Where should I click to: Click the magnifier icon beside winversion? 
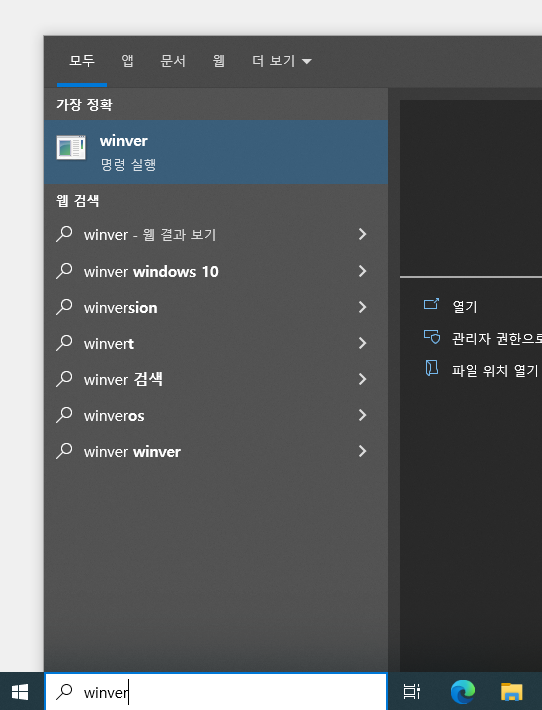(x=64, y=307)
